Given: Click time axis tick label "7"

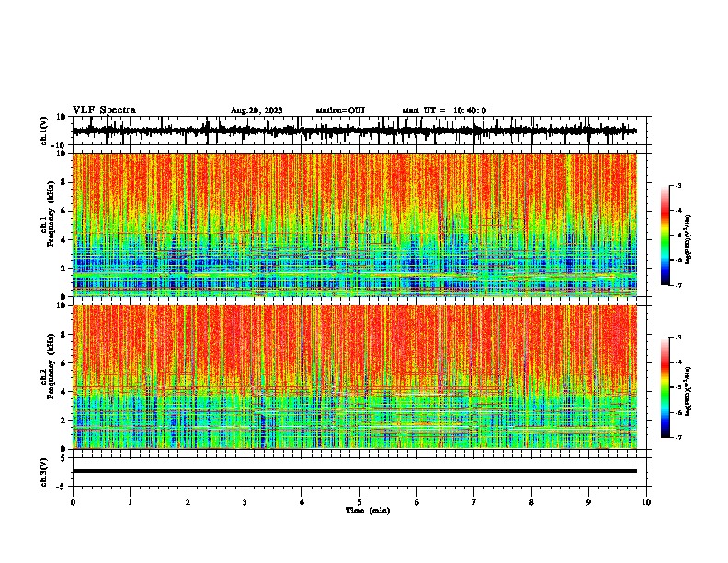Looking at the screenshot, I should pyautogui.click(x=474, y=502).
